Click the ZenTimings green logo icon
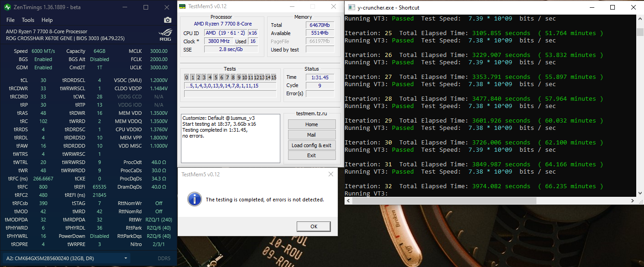Viewport: 644px width, 267px height. click(7, 7)
